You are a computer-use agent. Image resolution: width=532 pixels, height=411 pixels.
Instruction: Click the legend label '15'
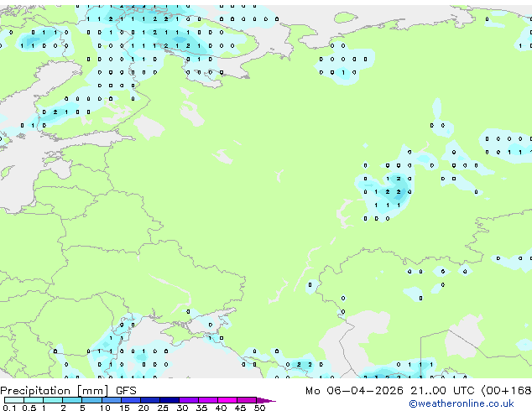(x=124, y=408)
